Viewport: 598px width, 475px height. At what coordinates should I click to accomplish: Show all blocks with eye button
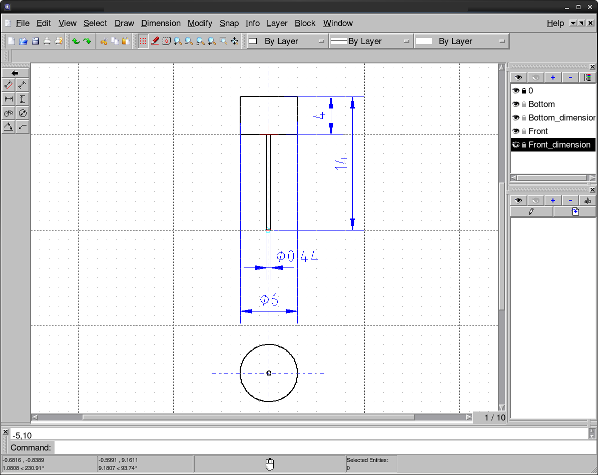pyautogui.click(x=518, y=200)
